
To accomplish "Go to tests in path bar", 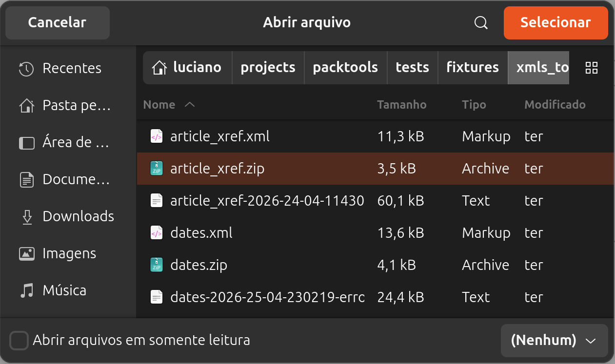I will coord(412,68).
